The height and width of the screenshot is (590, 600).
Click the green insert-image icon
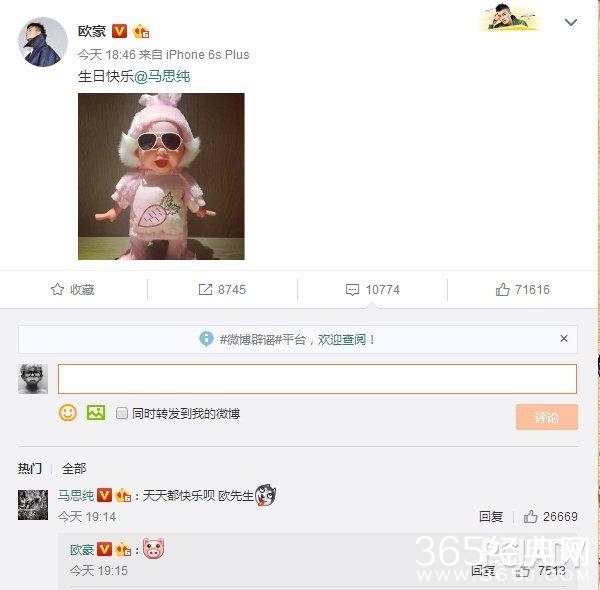click(x=96, y=412)
